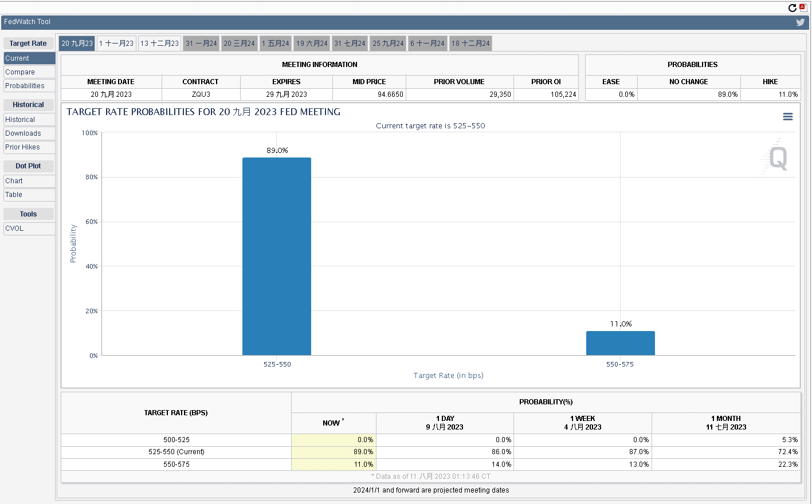This screenshot has height=504, width=812.
Task: Open Dot Plot Chart in the sidebar
Action: coord(29,181)
